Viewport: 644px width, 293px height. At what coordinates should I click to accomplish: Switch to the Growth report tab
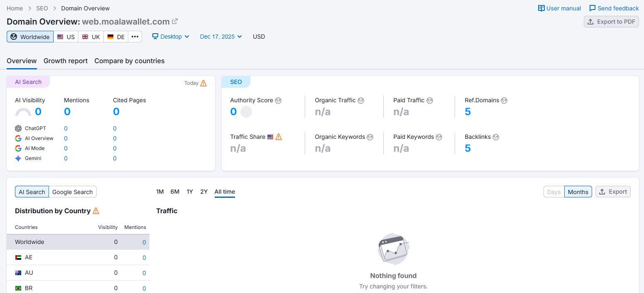66,61
